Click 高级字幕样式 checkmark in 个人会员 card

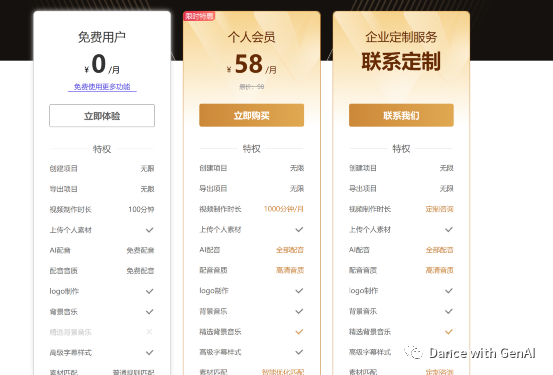coord(299,352)
